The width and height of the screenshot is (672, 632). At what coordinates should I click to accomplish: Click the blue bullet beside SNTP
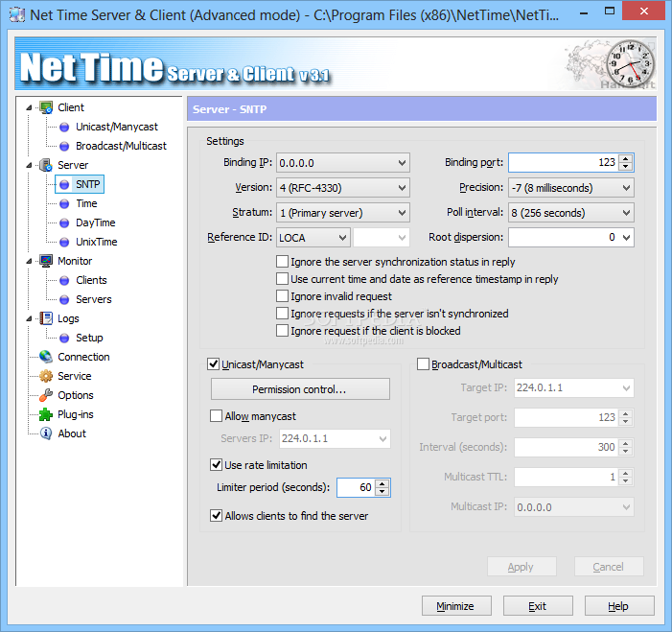click(x=64, y=184)
